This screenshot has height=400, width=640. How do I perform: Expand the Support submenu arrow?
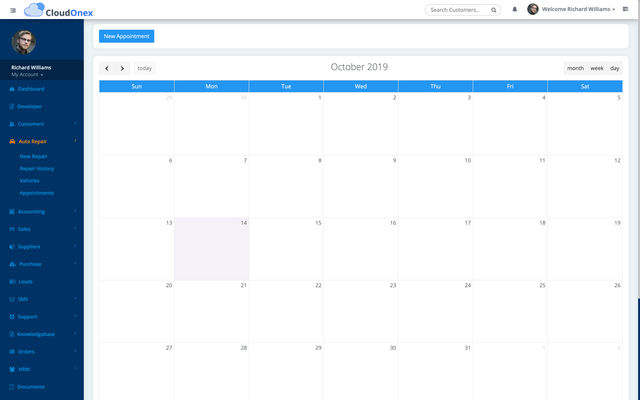tap(75, 316)
